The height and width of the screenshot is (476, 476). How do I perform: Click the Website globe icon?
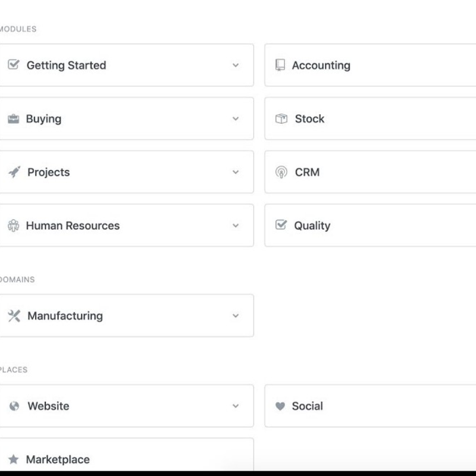click(14, 406)
